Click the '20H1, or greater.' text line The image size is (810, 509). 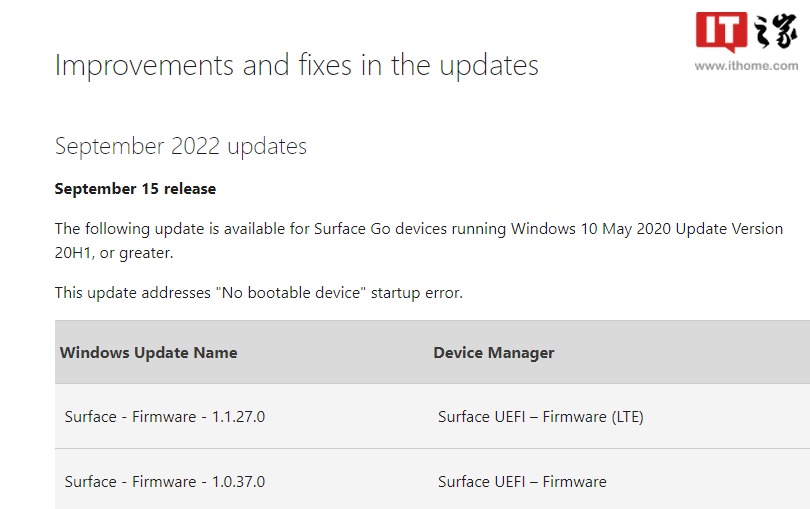pos(114,253)
